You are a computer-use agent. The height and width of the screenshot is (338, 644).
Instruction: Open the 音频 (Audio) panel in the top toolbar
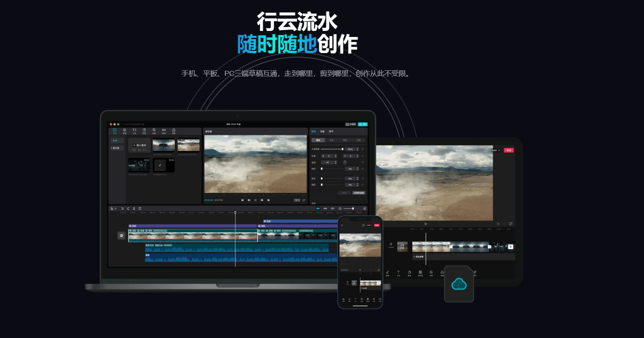tap(125, 131)
